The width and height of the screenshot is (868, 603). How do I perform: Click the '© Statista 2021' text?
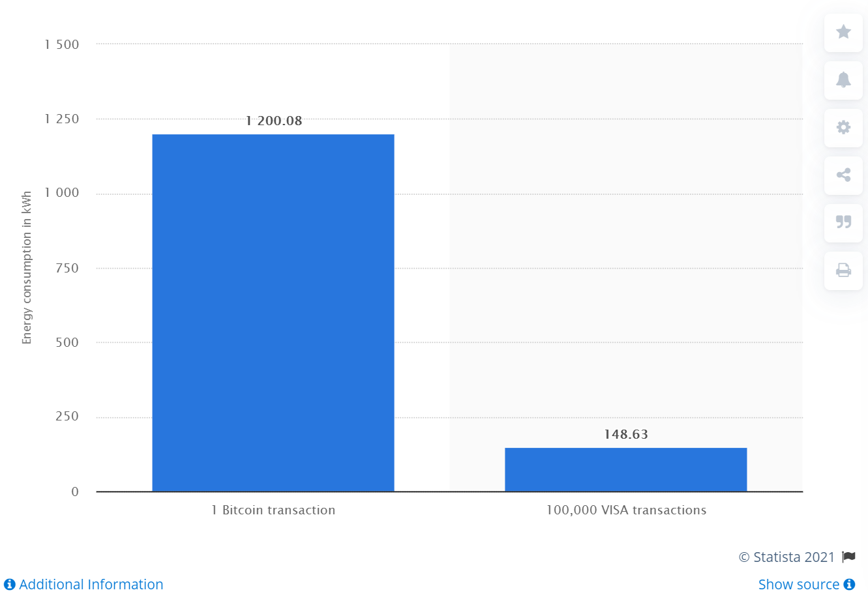pyautogui.click(x=786, y=557)
